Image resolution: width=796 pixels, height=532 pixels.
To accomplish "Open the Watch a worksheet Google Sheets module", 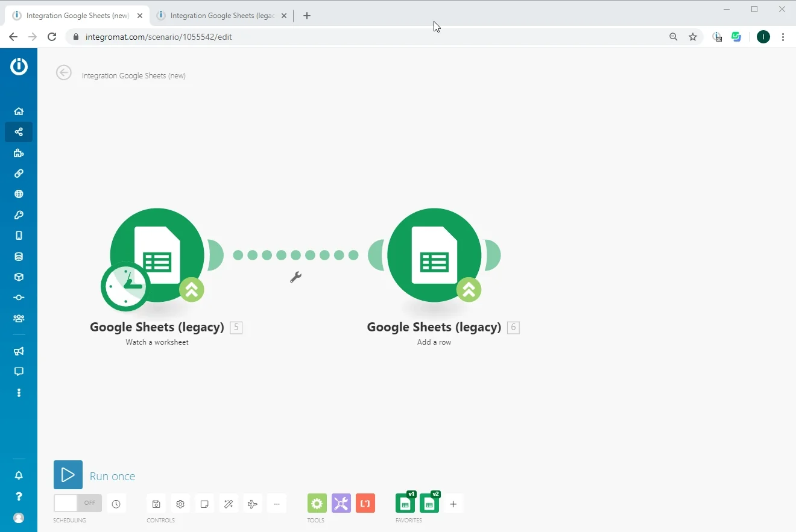I will coord(157,255).
